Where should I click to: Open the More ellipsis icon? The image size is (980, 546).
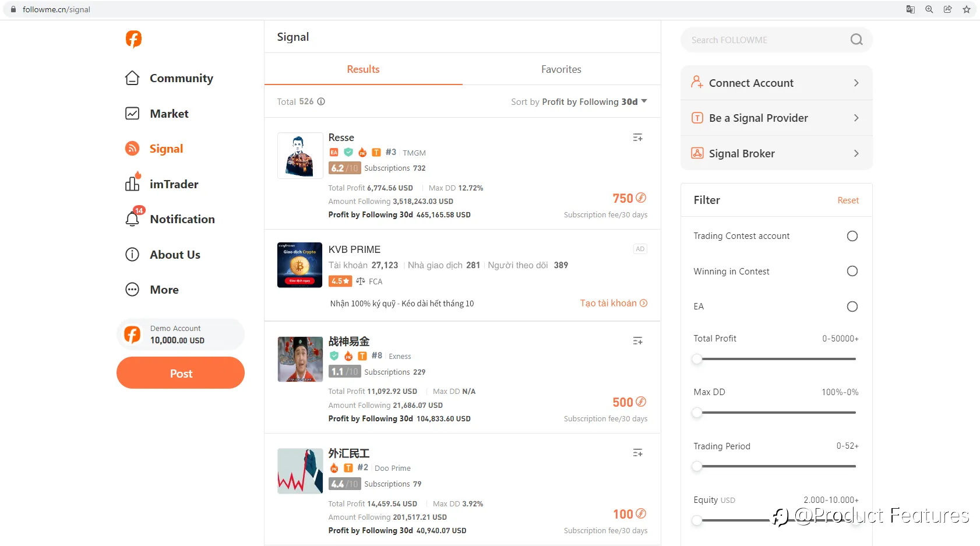(132, 290)
